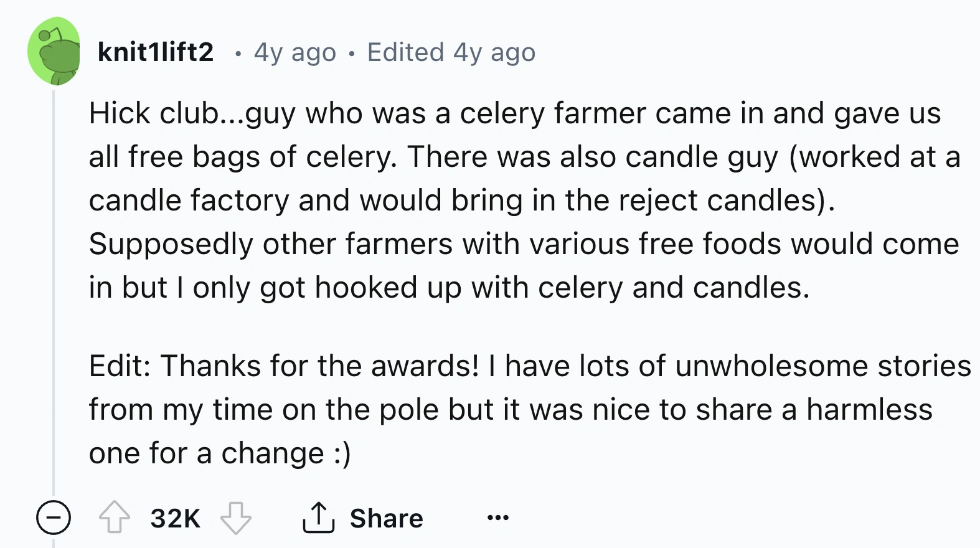Click the green Snoo avatar
The height and width of the screenshot is (548, 980).
point(54,52)
